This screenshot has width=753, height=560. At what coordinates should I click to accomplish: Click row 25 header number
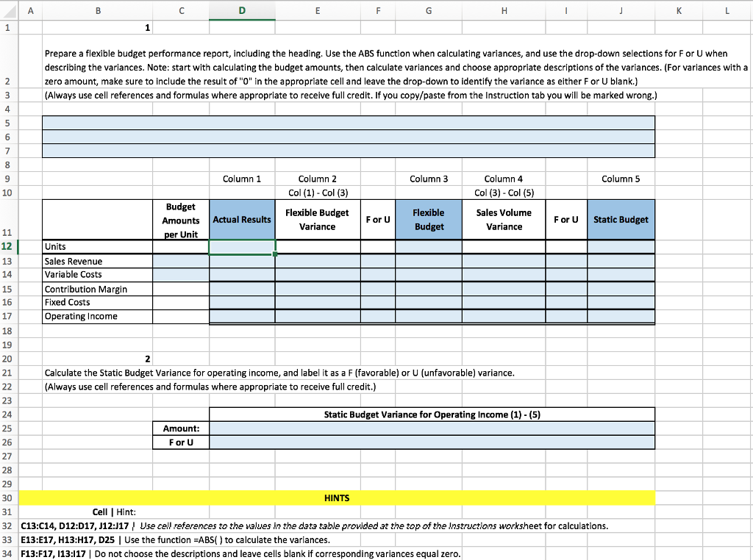(x=7, y=428)
